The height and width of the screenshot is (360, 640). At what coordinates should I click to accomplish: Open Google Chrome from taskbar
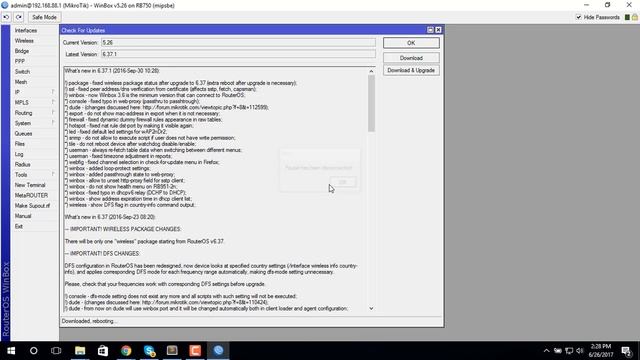click(x=126, y=351)
